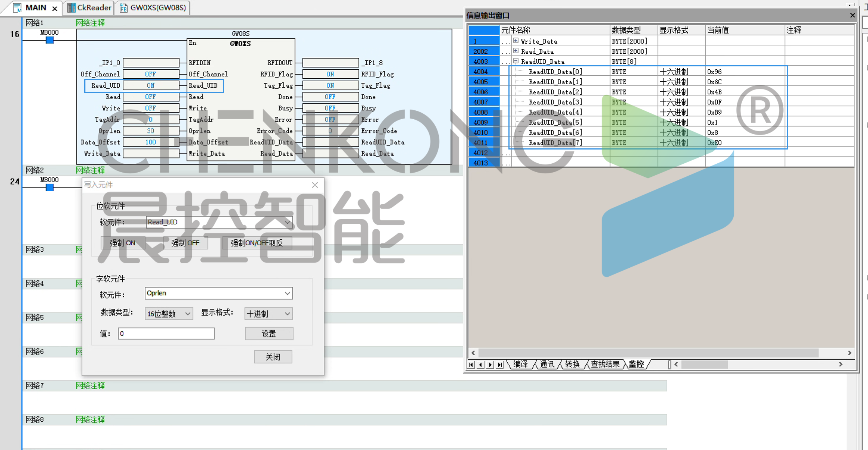The height and width of the screenshot is (450, 868).
Task: Go to first output tab arrow
Action: [x=471, y=365]
